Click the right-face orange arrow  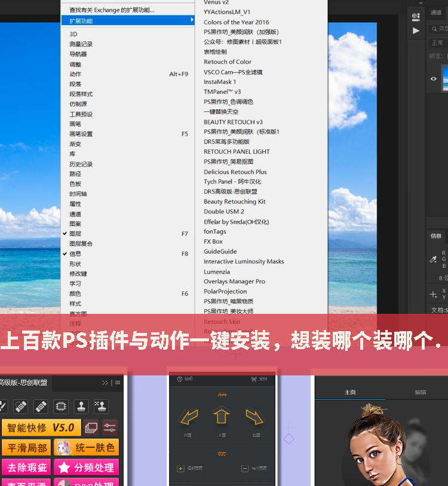pos(254,416)
